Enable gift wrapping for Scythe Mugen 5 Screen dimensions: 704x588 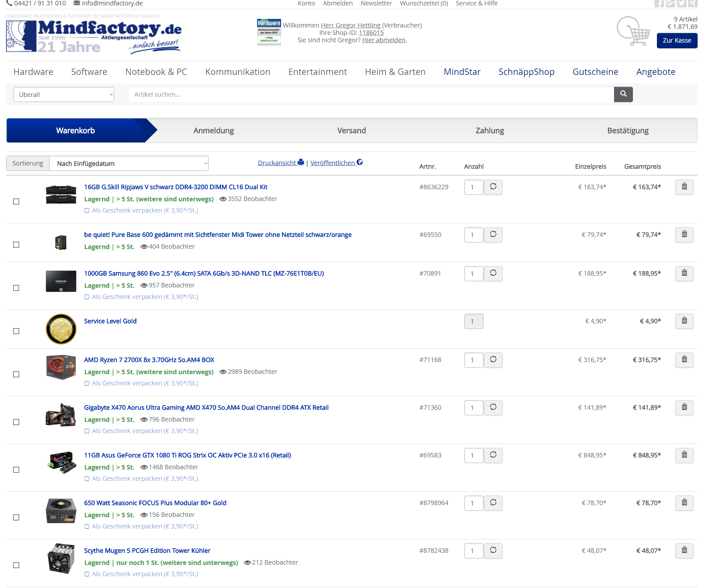pyautogui.click(x=87, y=574)
